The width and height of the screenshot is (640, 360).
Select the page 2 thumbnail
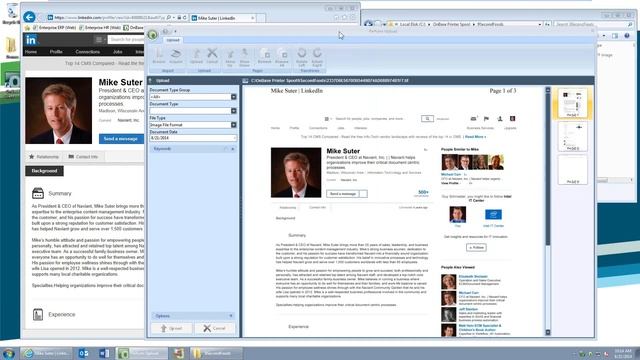pyautogui.click(x=573, y=136)
